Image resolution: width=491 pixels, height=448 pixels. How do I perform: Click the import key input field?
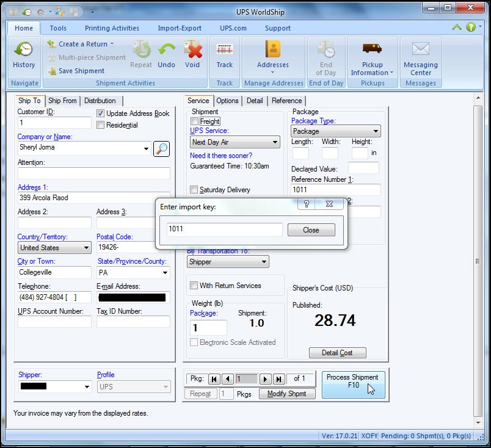(224, 229)
